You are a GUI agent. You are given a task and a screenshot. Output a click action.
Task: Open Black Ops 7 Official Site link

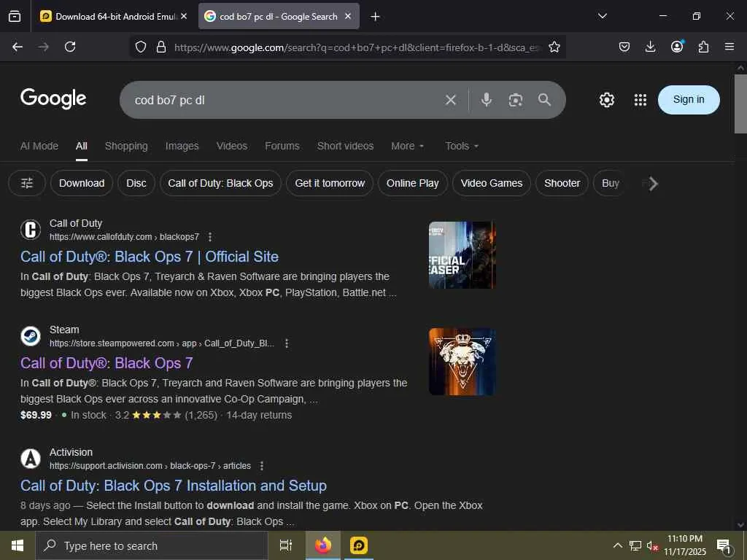[x=149, y=257]
